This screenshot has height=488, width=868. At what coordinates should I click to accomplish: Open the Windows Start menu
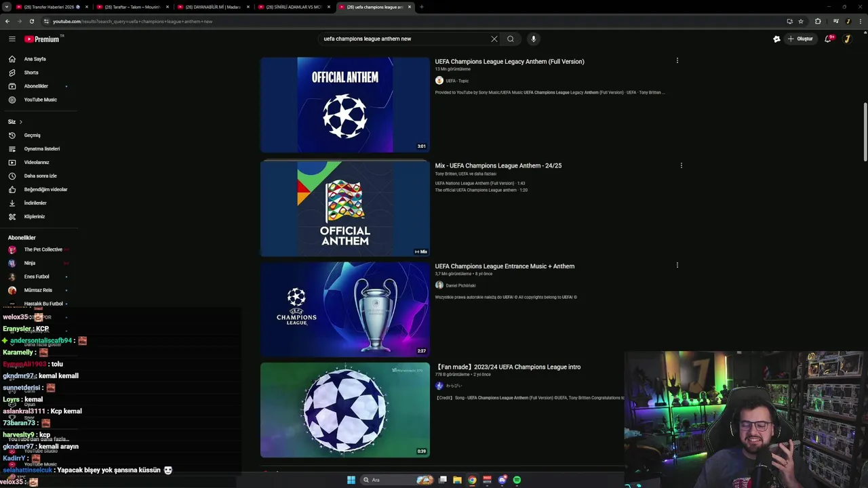point(351,480)
